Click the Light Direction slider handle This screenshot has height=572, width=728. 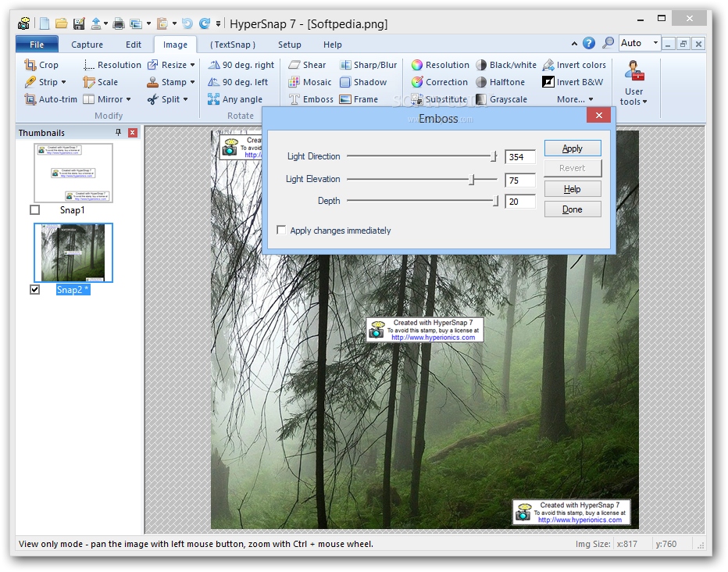pos(494,157)
